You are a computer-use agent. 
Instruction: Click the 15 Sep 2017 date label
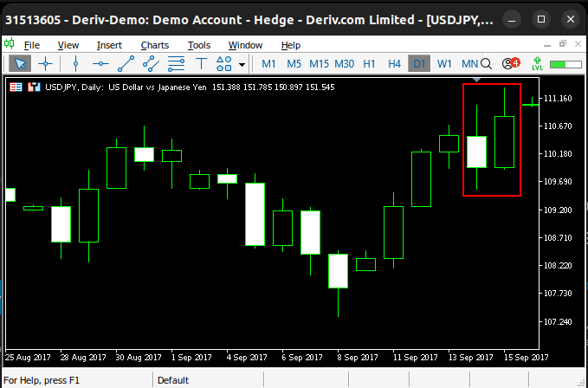pyautogui.click(x=527, y=358)
